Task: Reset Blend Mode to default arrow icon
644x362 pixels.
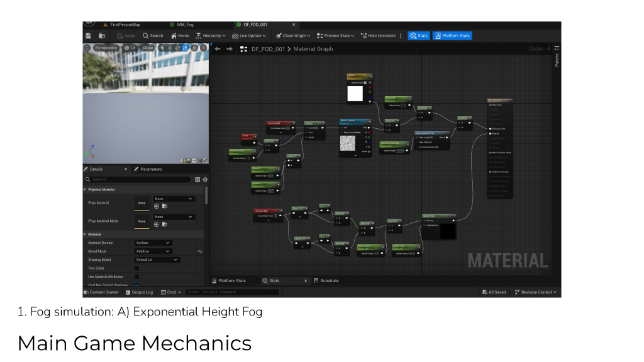Action: (x=200, y=251)
